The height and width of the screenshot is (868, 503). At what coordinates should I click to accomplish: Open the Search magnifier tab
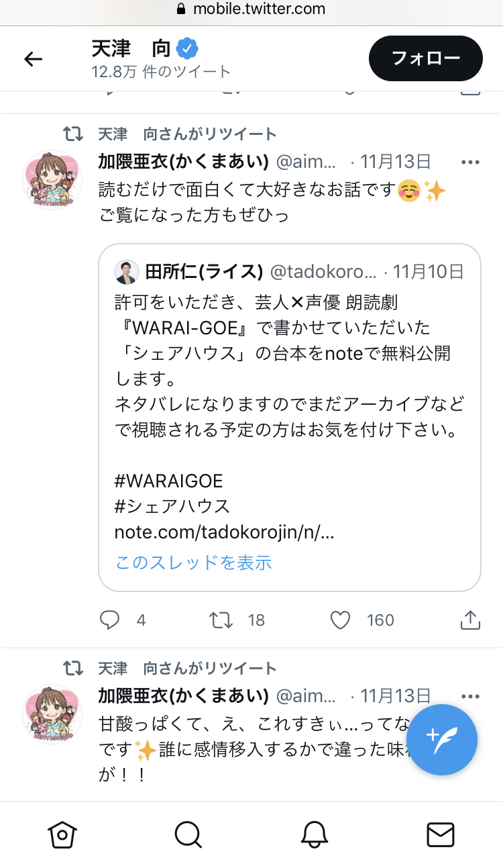188,834
